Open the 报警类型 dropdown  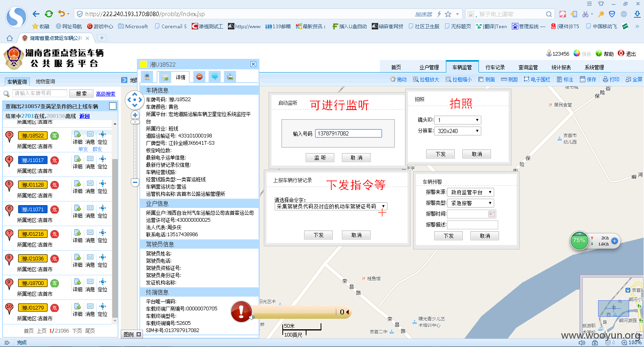[x=470, y=203]
